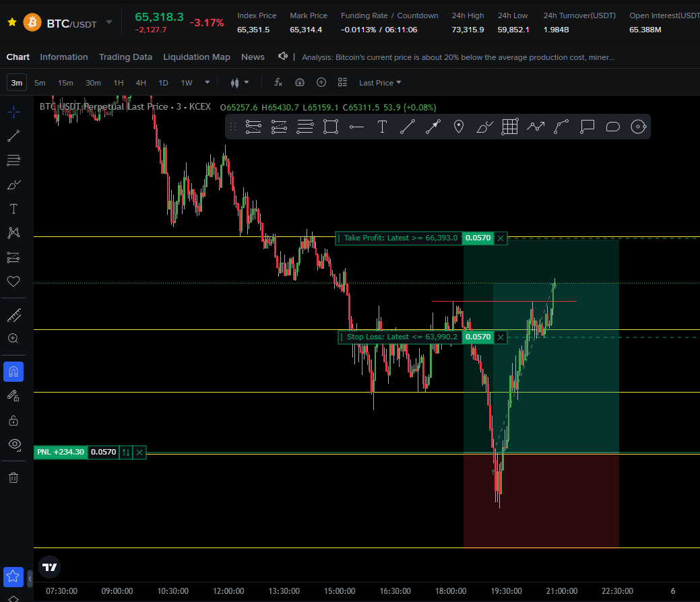The height and width of the screenshot is (602, 700).
Task: Click the plus circle compare icon
Action: click(321, 82)
